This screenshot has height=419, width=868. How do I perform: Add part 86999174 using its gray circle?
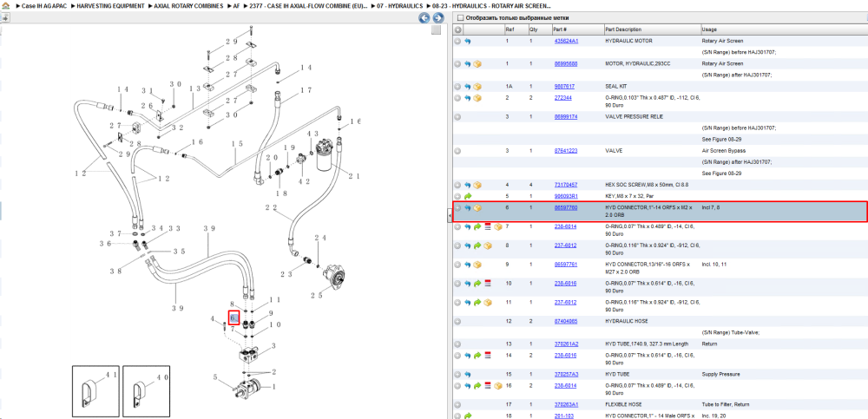(x=457, y=117)
